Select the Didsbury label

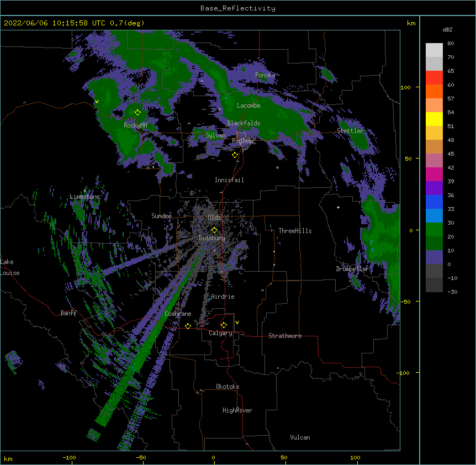click(212, 238)
